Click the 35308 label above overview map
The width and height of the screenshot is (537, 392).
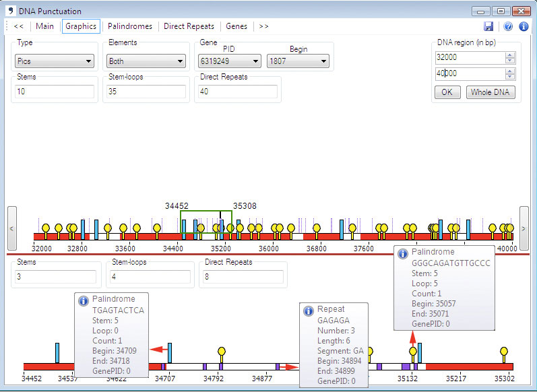tap(245, 205)
